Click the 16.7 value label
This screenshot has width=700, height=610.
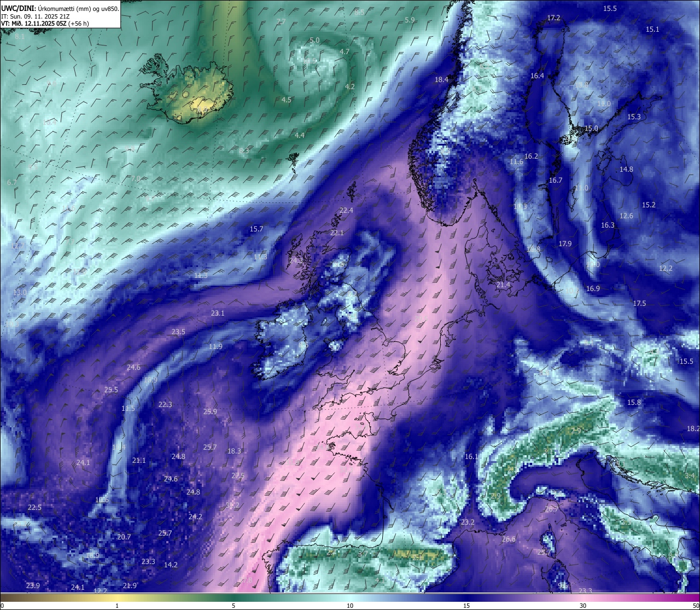(x=556, y=181)
